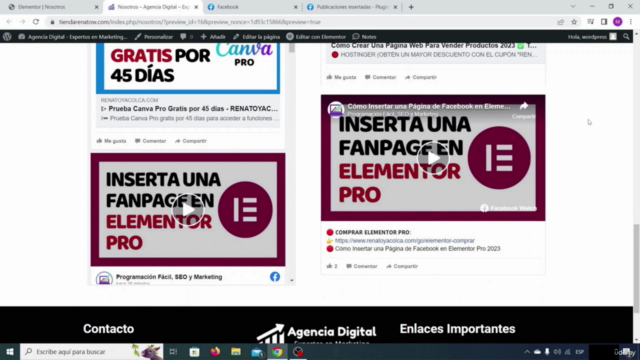The image size is (640, 360).
Task: Open Chrome three-dot menu
Action: (631, 22)
